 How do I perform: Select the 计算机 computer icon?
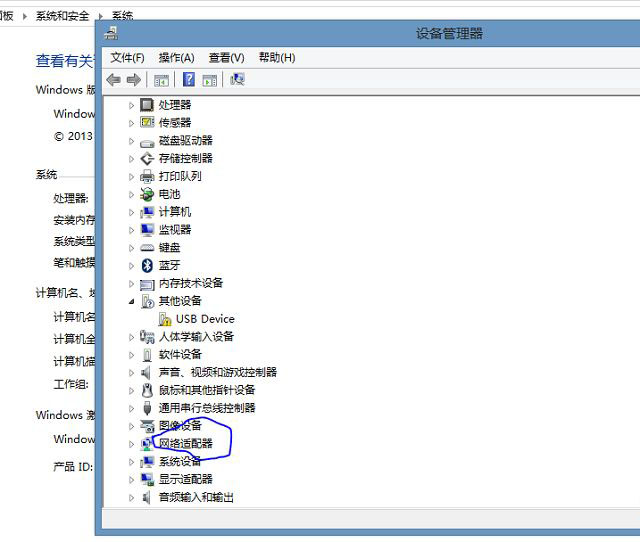147,212
